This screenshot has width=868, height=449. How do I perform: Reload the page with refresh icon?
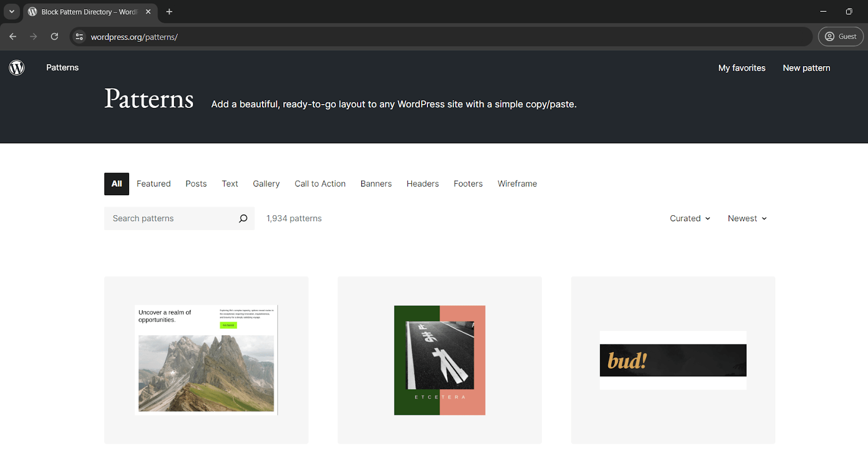point(54,37)
